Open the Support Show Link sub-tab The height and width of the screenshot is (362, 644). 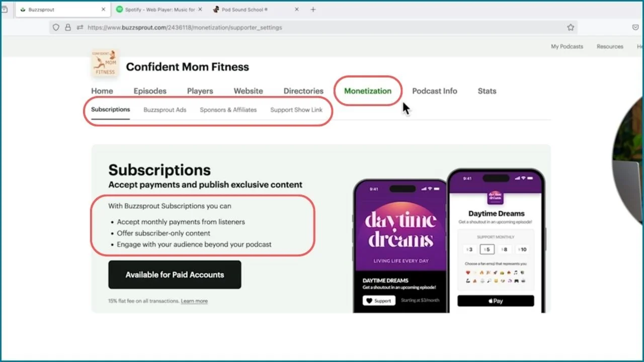point(296,110)
